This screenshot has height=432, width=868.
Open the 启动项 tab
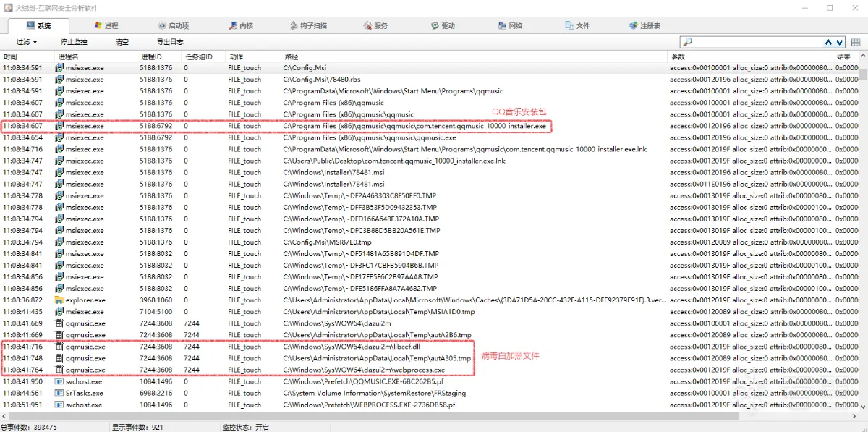point(172,25)
